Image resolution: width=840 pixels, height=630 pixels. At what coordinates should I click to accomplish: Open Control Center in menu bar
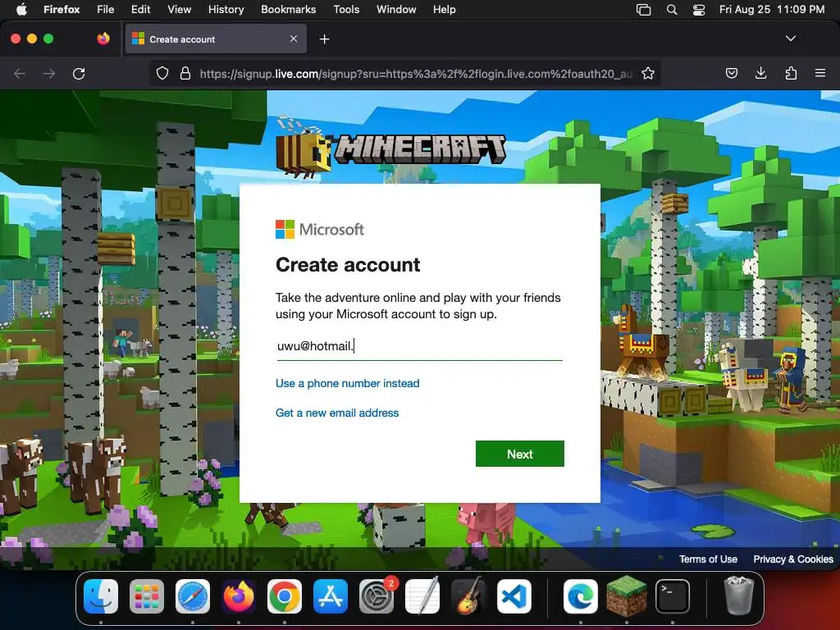click(699, 10)
